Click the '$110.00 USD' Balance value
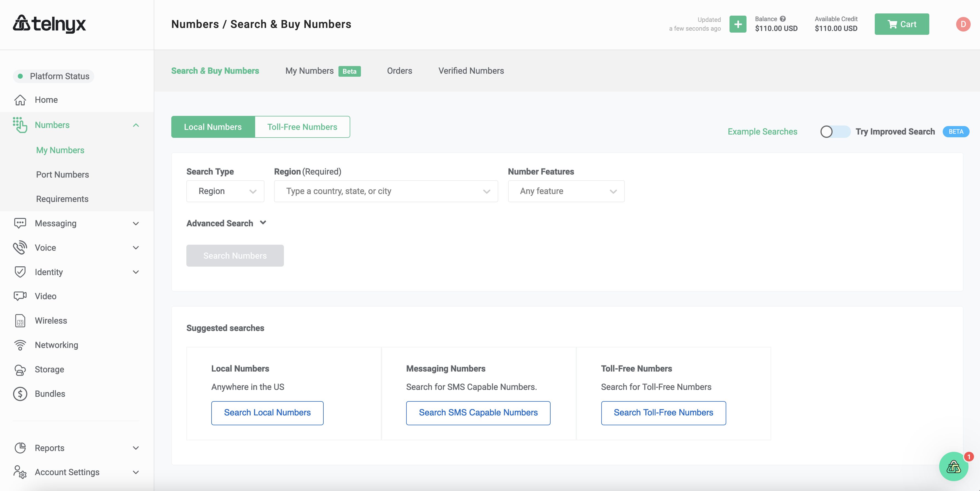 pos(776,28)
